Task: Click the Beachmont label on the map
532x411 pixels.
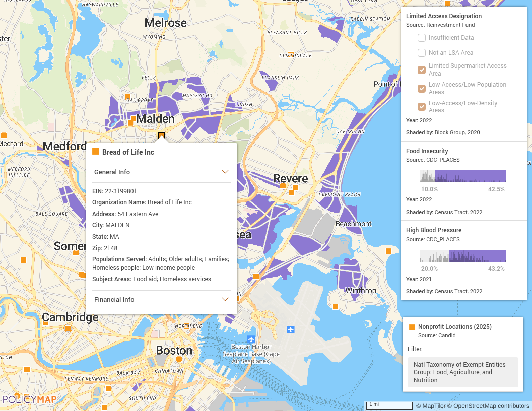Action: click(354, 224)
